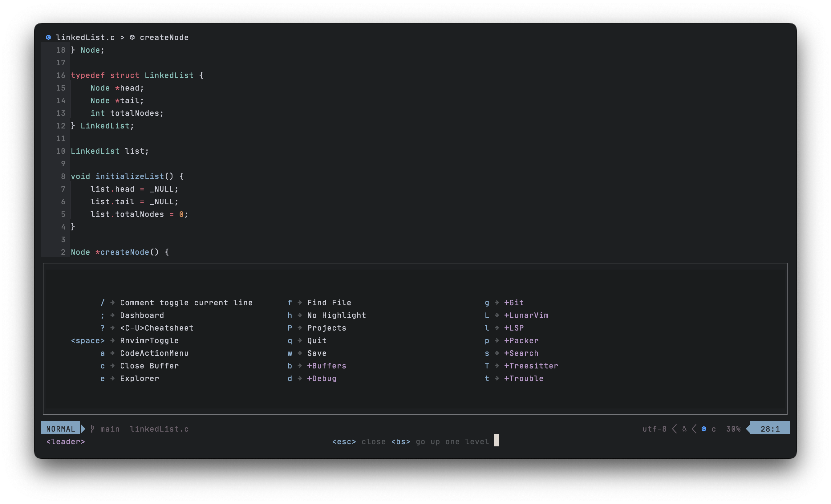This screenshot has width=831, height=504.
Task: Expand the +LunarVim group
Action: tap(526, 315)
